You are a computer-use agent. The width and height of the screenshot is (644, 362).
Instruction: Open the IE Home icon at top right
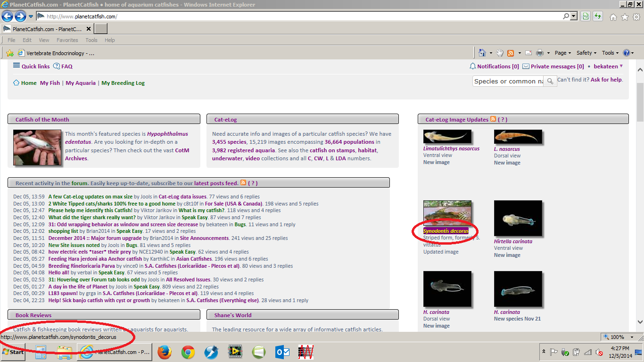coord(613,17)
